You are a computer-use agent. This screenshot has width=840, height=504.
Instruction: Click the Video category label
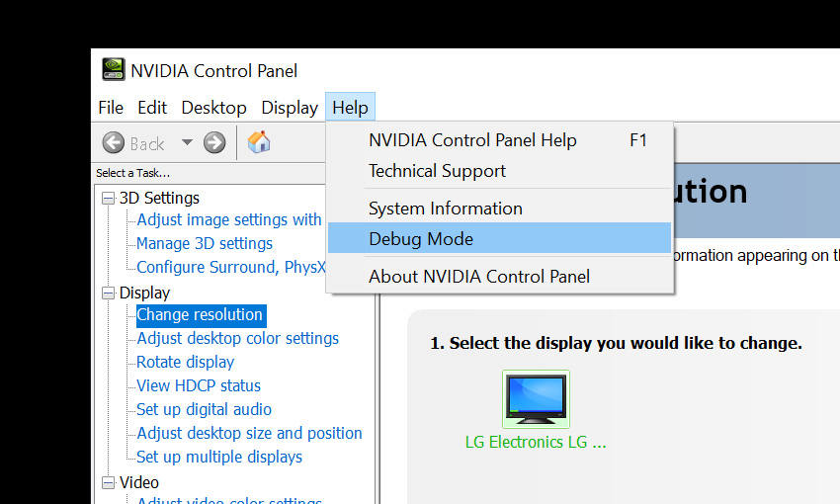click(138, 482)
